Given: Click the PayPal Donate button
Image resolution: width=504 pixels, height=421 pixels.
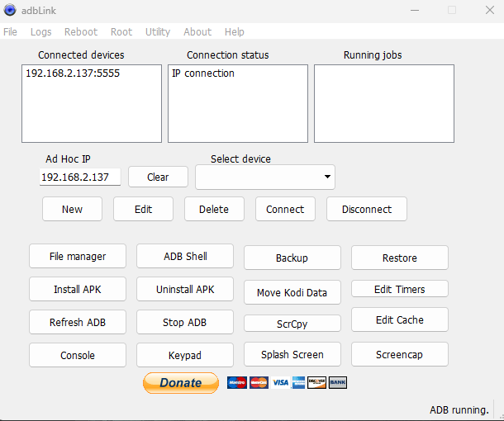Looking at the screenshot, I should point(181,383).
